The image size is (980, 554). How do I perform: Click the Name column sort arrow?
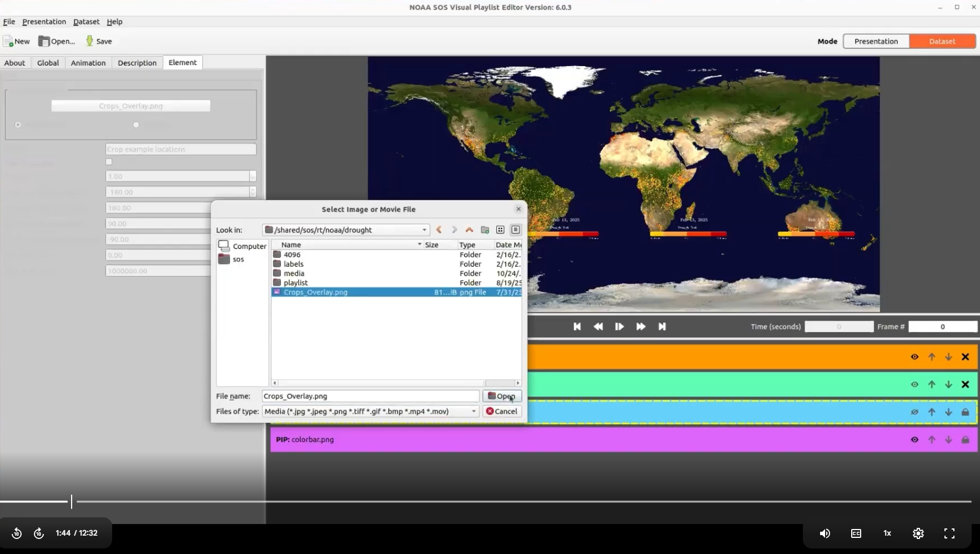coord(419,244)
